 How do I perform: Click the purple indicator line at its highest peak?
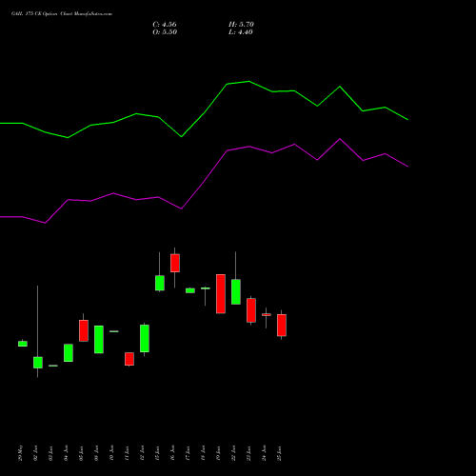click(x=340, y=139)
